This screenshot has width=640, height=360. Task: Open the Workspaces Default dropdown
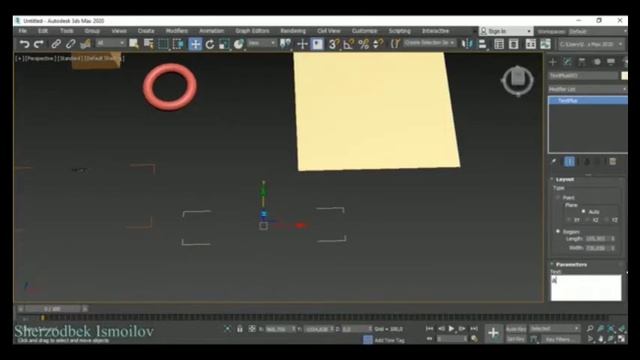[x=597, y=31]
